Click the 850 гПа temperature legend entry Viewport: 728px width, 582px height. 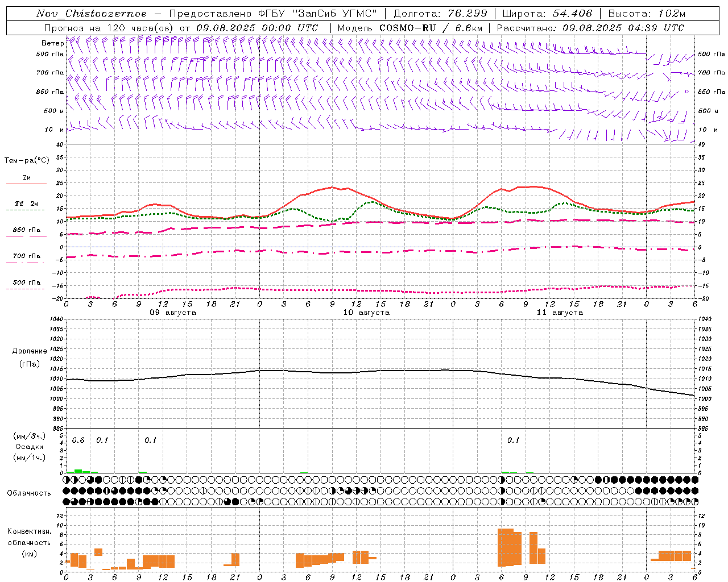tap(27, 230)
